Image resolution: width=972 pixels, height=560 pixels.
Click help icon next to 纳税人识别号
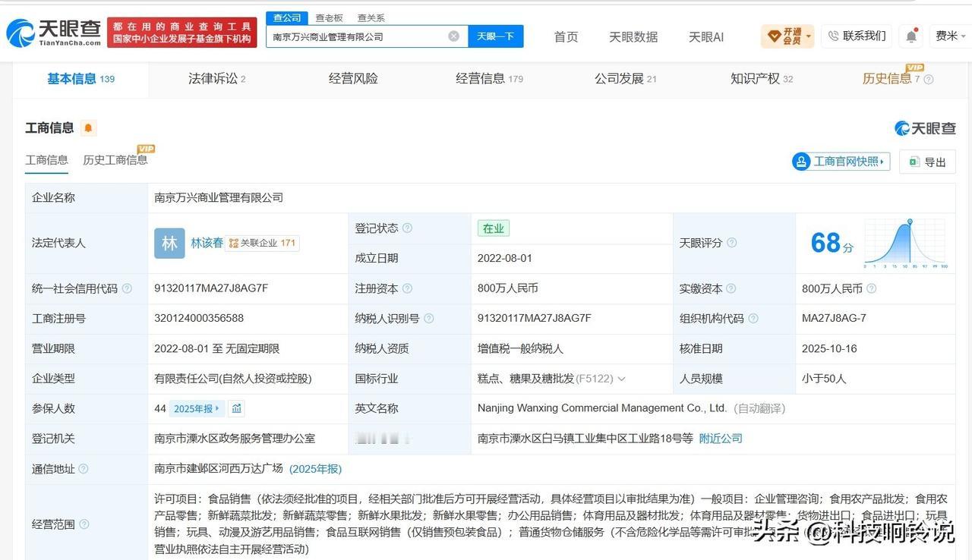[428, 319]
